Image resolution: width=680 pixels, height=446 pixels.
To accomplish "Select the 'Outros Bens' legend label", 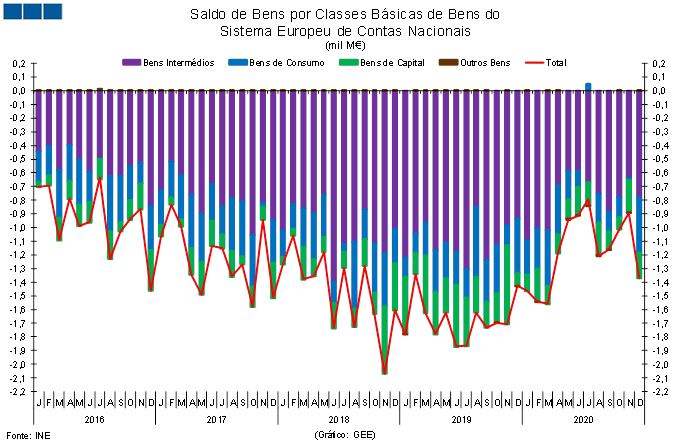I will pyautogui.click(x=485, y=62).
